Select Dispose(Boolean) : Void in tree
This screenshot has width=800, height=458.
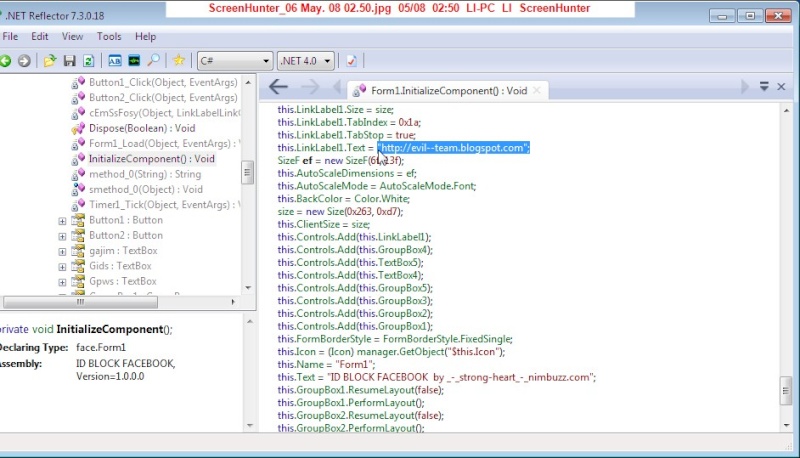[142, 128]
